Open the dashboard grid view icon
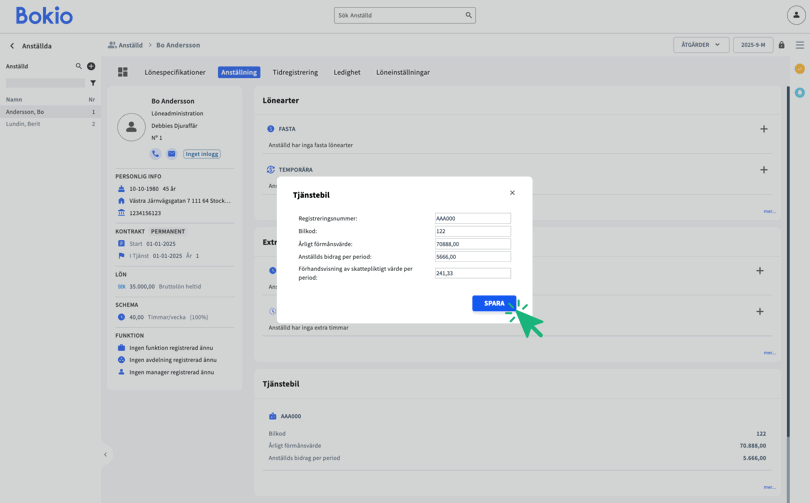This screenshot has width=810, height=503. (123, 72)
